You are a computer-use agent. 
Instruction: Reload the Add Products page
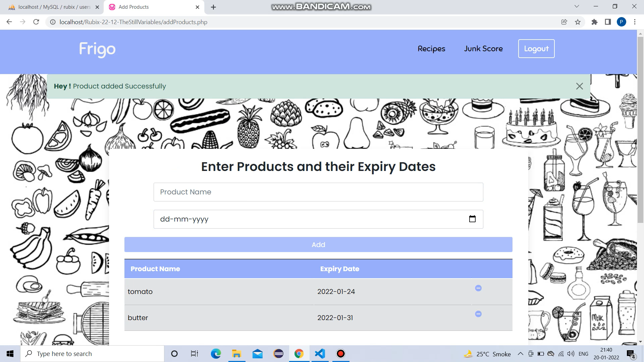(36, 22)
